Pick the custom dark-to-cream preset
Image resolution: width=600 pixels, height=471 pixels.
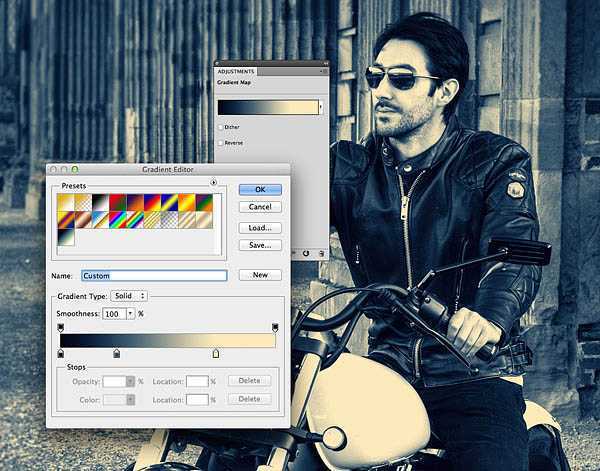coord(65,237)
